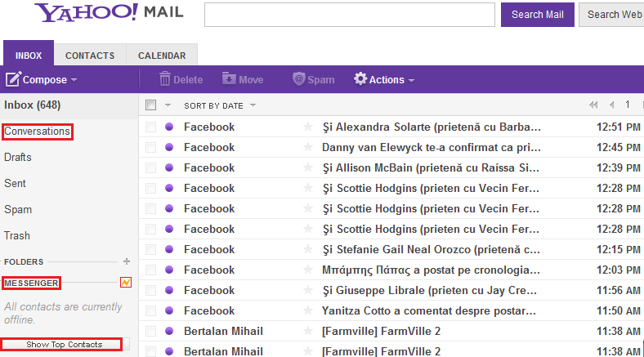Click the plus icon to add a folder
The width and height of the screenshot is (644, 357).
point(127,261)
